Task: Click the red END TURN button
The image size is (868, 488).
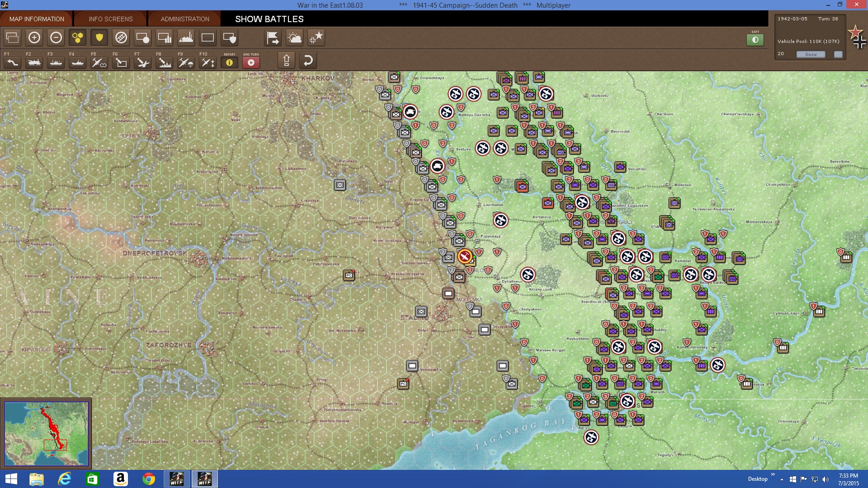Action: coord(251,62)
